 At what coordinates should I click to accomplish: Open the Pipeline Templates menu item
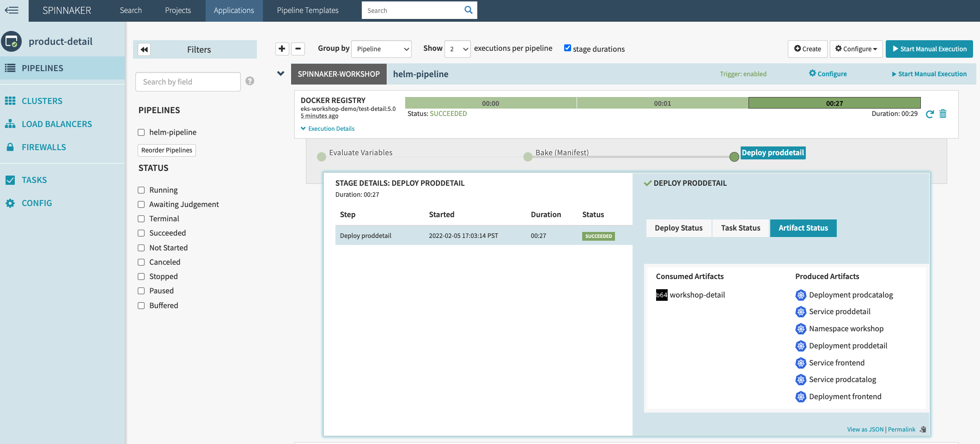click(307, 10)
